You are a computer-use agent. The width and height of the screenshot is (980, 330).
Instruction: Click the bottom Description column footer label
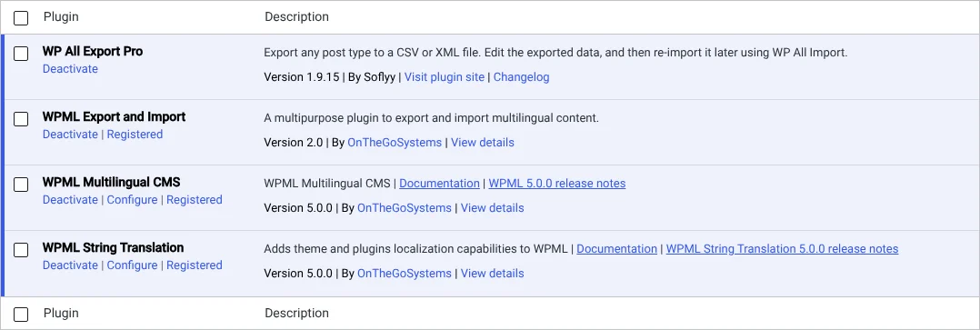(297, 313)
